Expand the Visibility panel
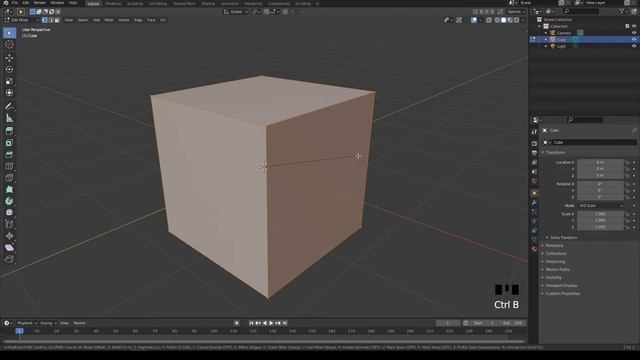Screen dimensions: 640x360 [553, 278]
